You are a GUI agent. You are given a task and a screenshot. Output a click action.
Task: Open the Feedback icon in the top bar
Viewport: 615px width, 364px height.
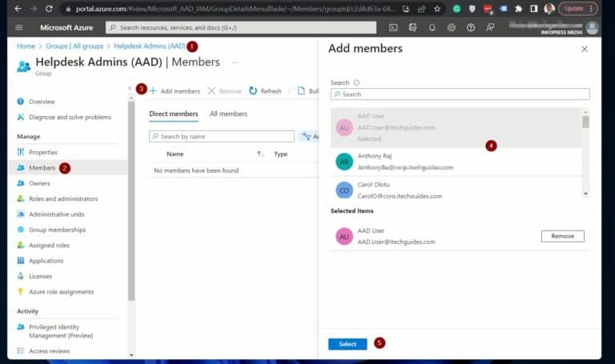[490, 27]
